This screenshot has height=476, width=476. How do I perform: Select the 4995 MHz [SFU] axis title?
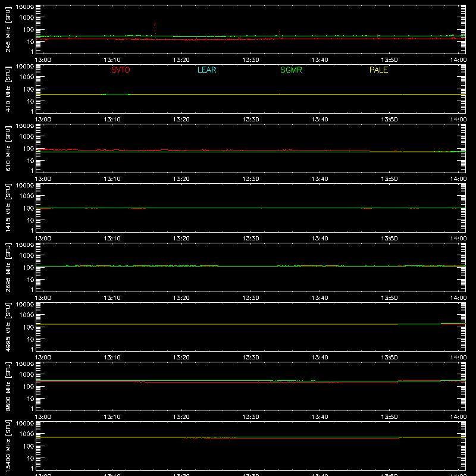(x=8, y=327)
